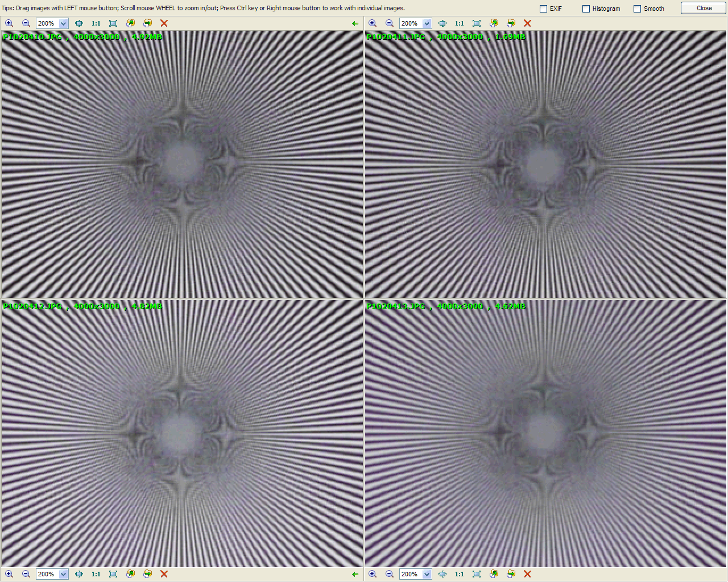728x582 pixels.
Task: Open zoom percentage dropdown for P1020412.JPG
Action: click(63, 574)
